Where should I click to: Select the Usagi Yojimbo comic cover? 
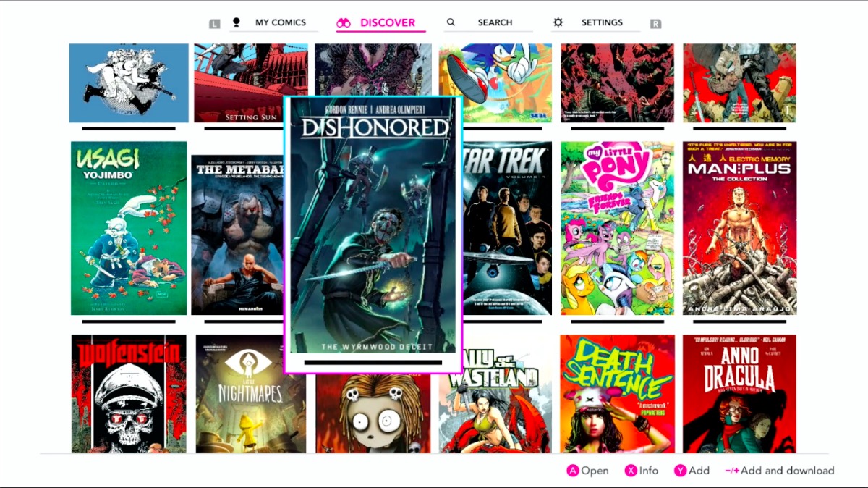[129, 228]
